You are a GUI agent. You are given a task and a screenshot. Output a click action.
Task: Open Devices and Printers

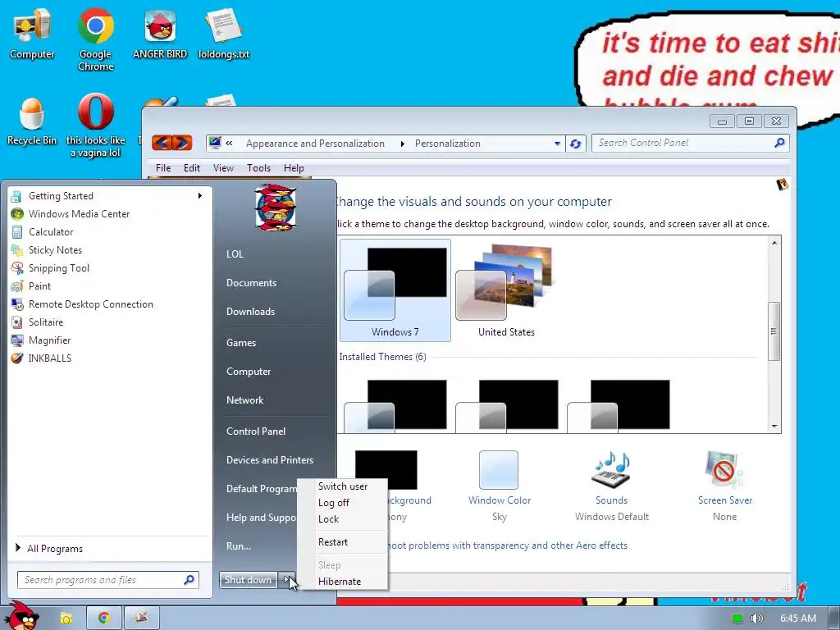pyautogui.click(x=269, y=459)
